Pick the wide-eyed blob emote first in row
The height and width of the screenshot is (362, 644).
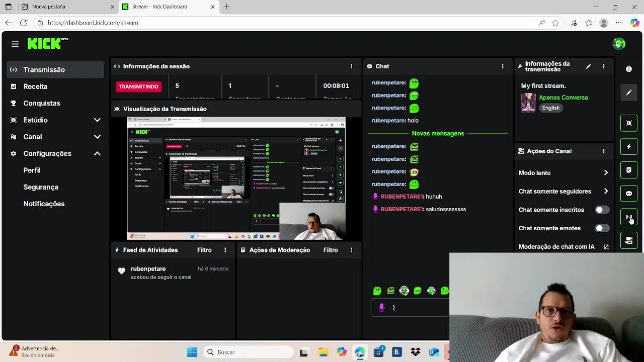tap(377, 291)
